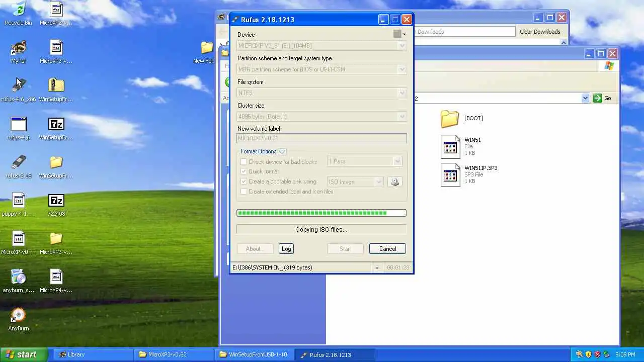Toggle Create extended label and icon files
The image size is (644, 362).
coord(244,192)
